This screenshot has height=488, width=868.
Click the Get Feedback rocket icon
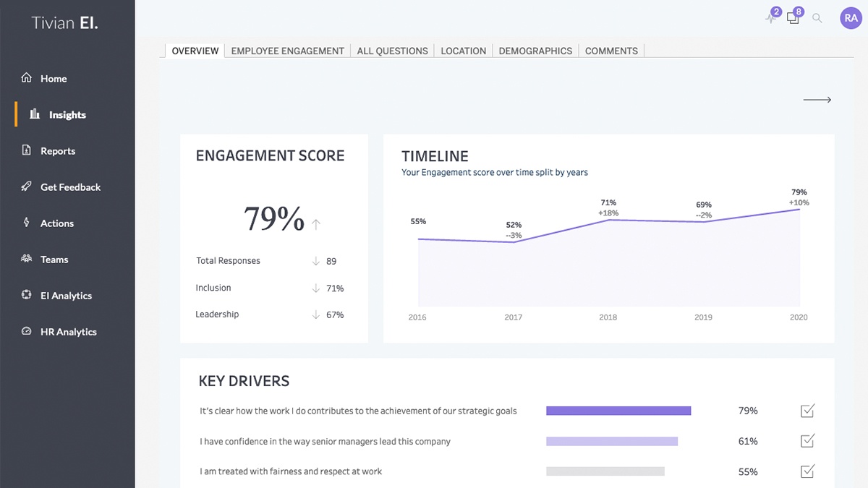[27, 187]
